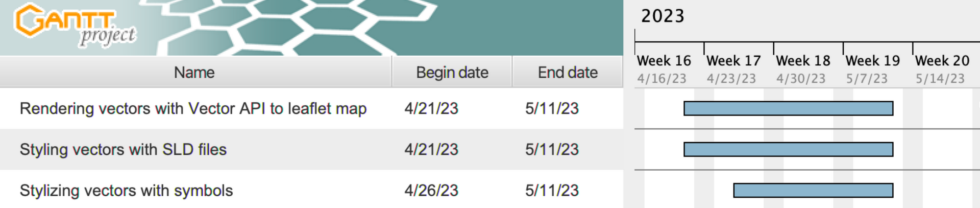Click the GanttProject logo
980x208 pixels.
[75, 25]
